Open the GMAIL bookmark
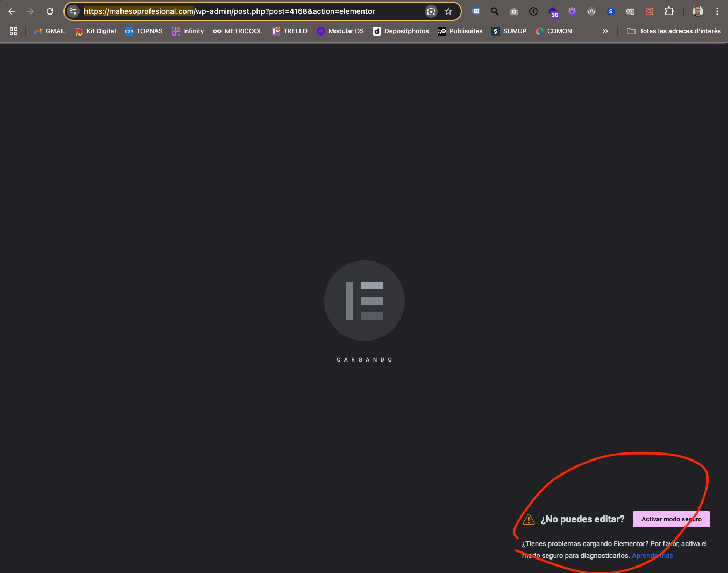Image resolution: width=728 pixels, height=573 pixels. pyautogui.click(x=50, y=31)
